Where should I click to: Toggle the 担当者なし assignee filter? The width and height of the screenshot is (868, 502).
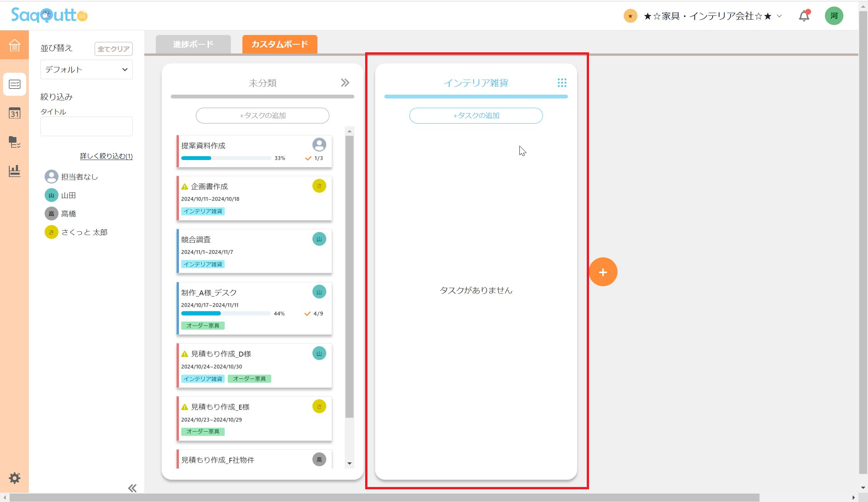(72, 177)
